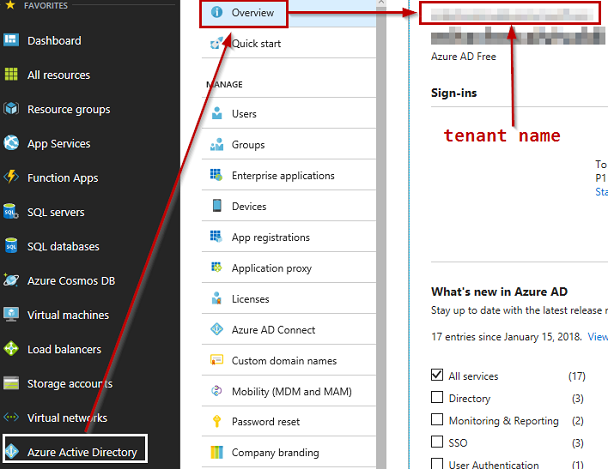
Task: Open Groups under Manage
Action: [289, 144]
